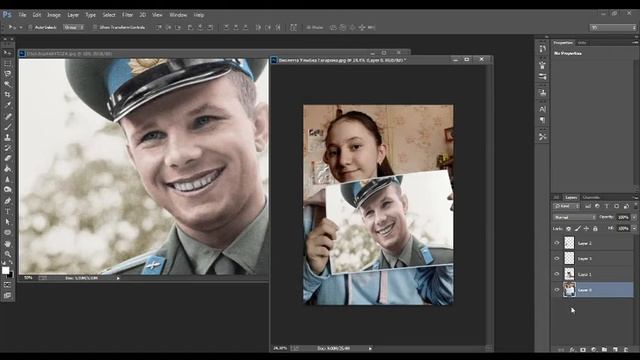Open the Character panel icon in the dock
Screen dimensions: 640x360
pyautogui.click(x=542, y=109)
